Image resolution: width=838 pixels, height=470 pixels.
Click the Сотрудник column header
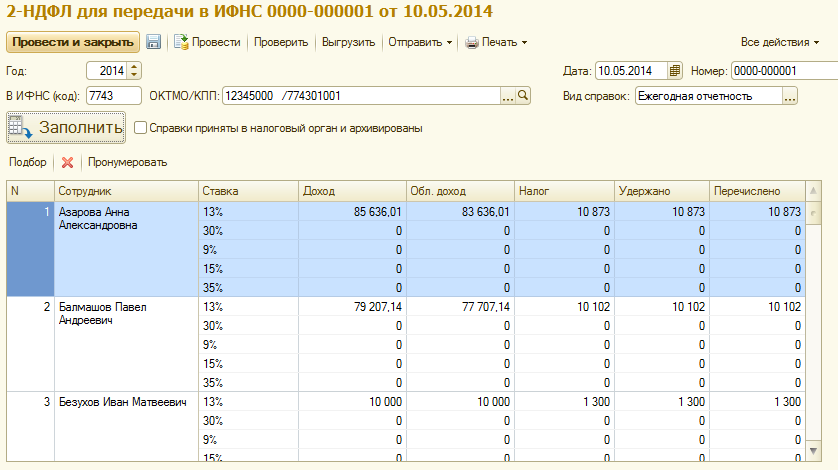tap(126, 191)
